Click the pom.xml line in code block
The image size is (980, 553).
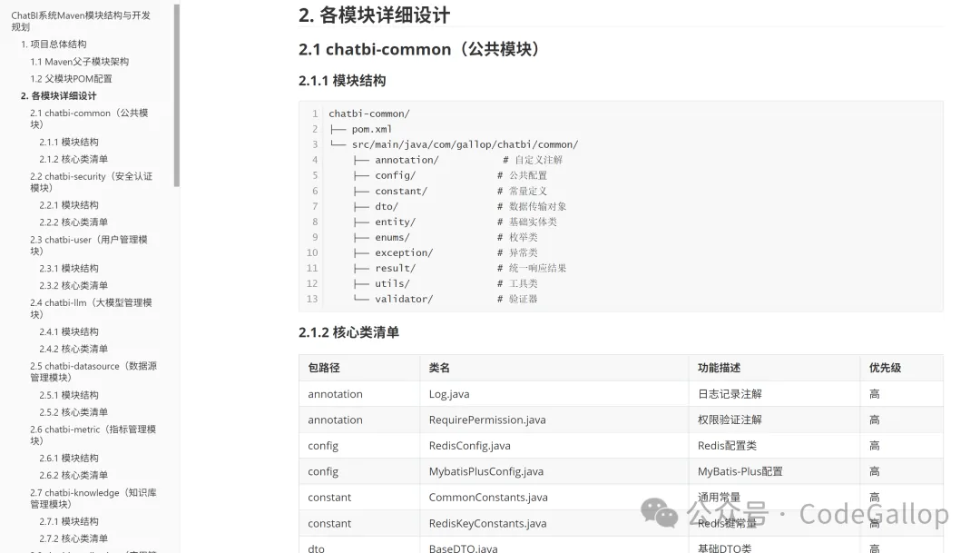click(360, 129)
